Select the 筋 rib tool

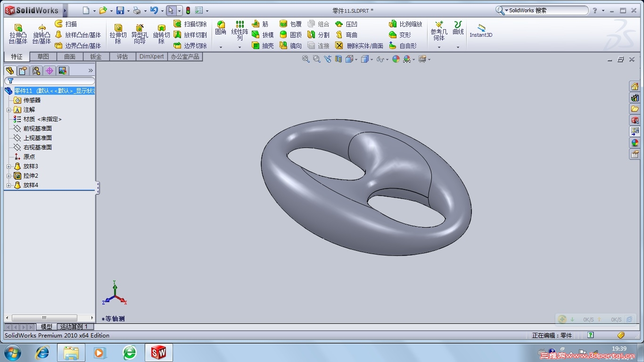click(260, 24)
